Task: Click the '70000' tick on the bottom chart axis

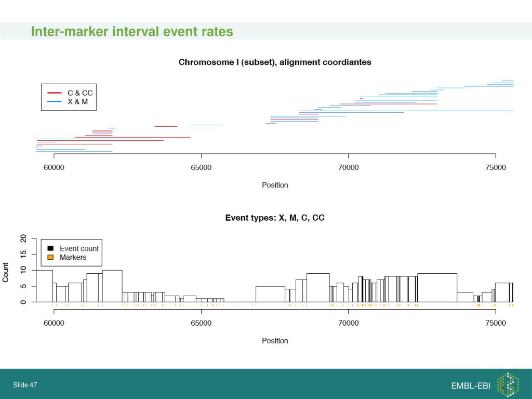Action: (x=349, y=323)
